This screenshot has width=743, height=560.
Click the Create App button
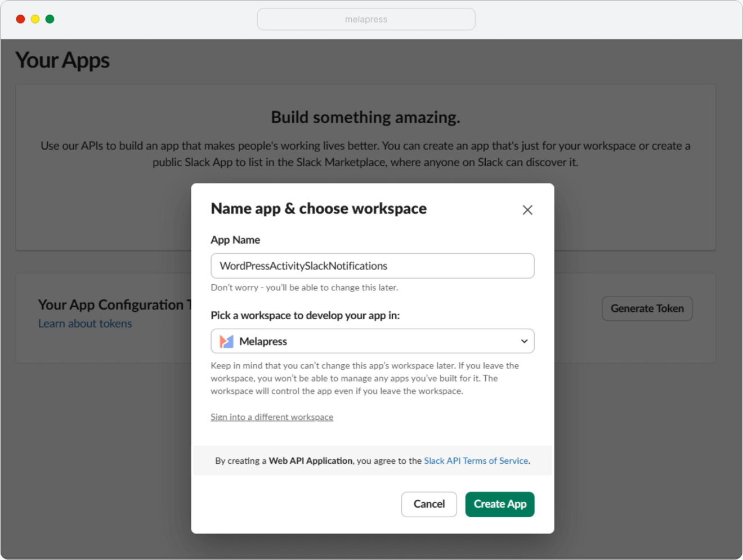(500, 504)
